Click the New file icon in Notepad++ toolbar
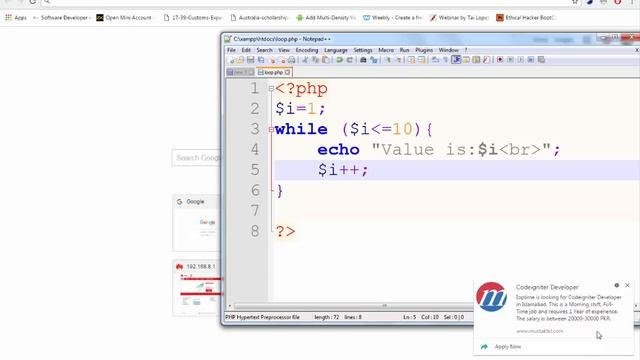The image size is (640, 360). (232, 60)
